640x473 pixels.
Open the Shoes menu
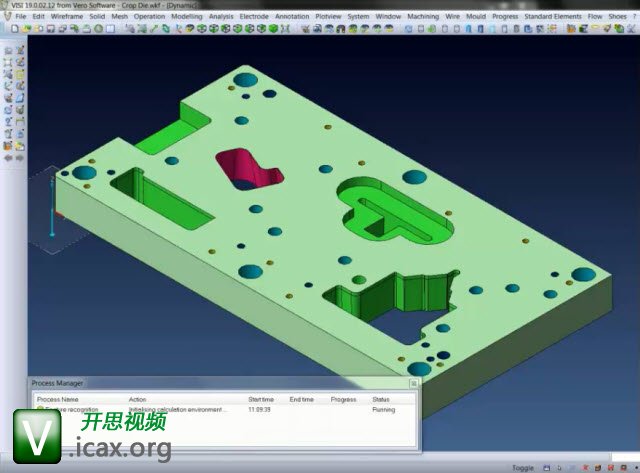pos(618,17)
